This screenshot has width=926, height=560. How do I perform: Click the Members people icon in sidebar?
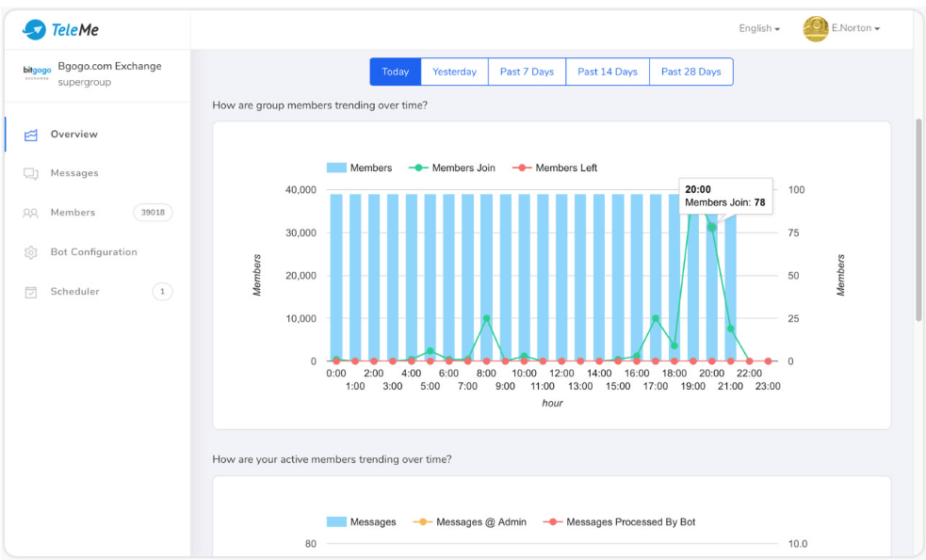point(31,214)
